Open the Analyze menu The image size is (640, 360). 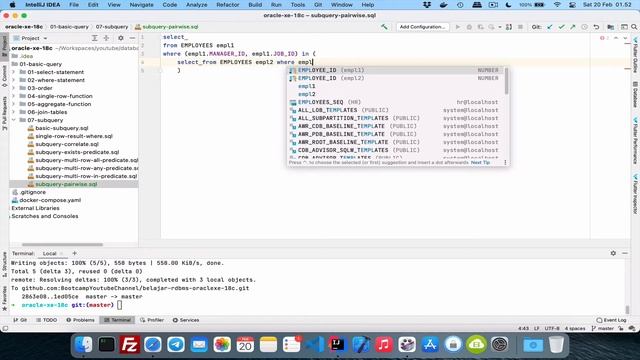(196, 5)
